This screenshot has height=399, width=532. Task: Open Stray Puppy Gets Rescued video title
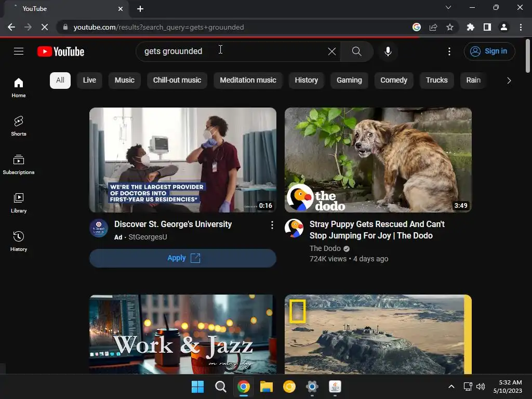[x=377, y=230]
